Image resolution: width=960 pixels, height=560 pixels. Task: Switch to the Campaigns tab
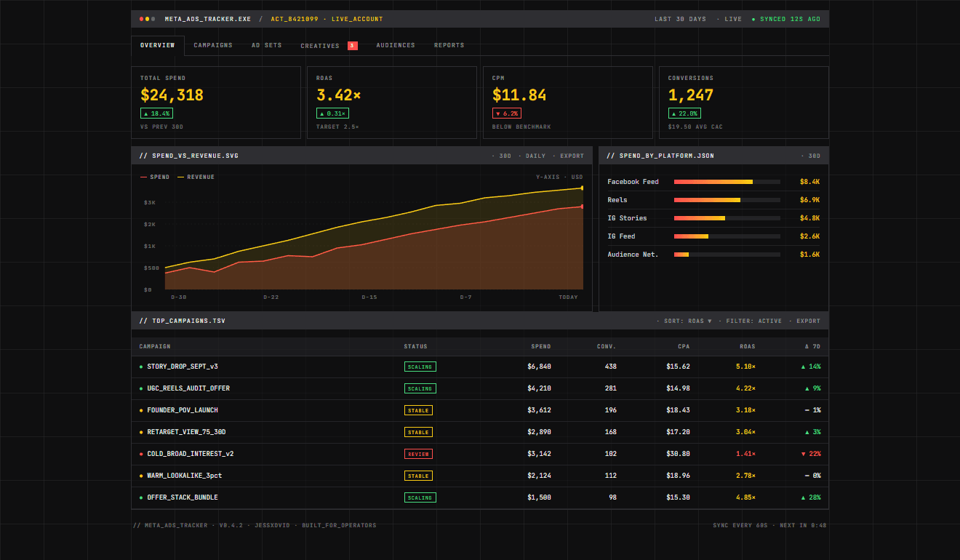(213, 45)
